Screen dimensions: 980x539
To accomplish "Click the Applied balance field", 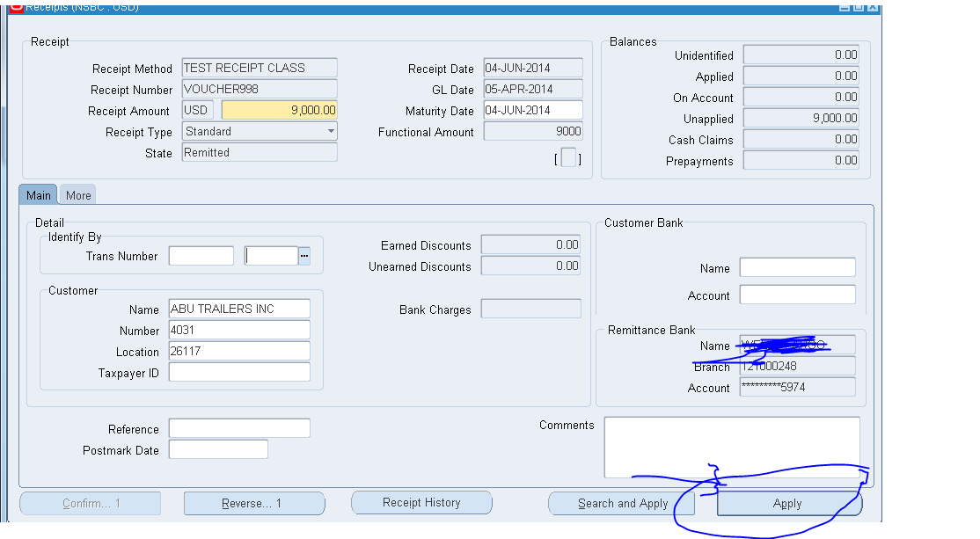I will click(801, 76).
